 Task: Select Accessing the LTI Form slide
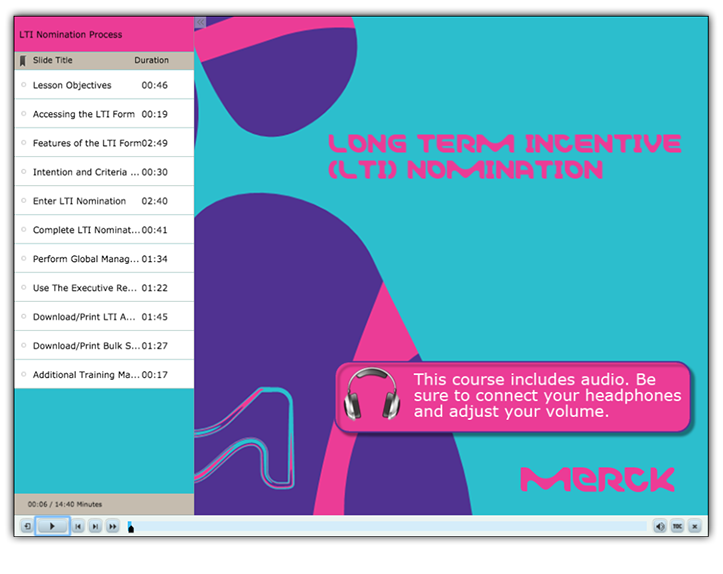83,114
